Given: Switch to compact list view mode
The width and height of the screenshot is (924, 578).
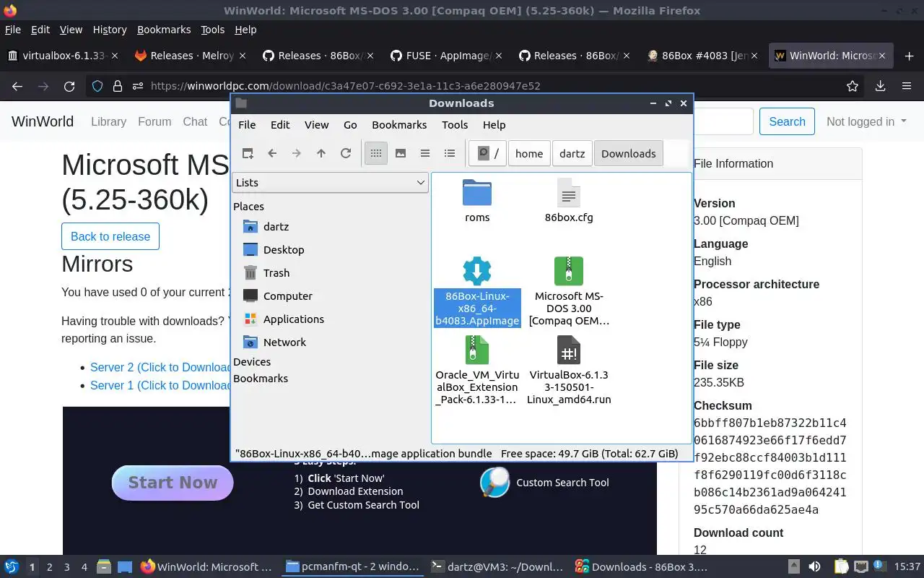Looking at the screenshot, I should coord(425,153).
